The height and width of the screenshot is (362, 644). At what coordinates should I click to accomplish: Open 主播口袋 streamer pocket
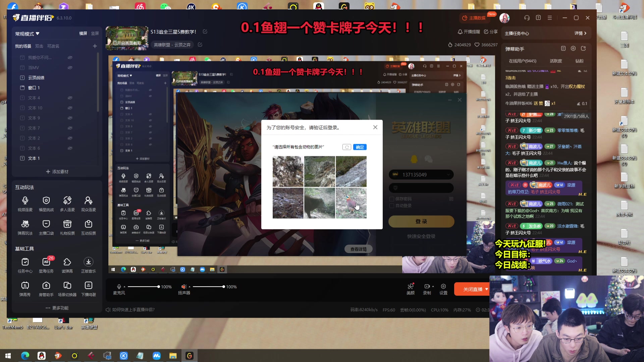tap(46, 228)
